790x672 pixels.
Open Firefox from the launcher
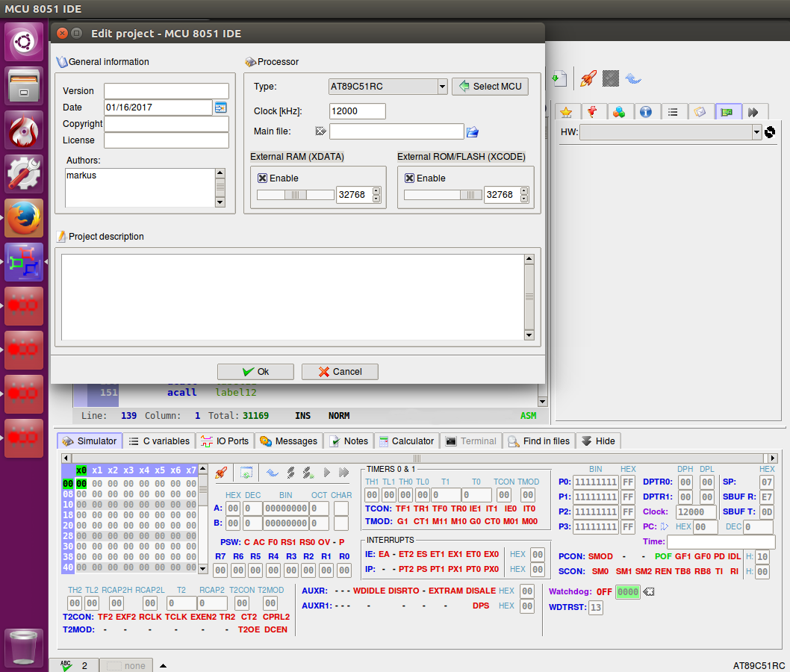pyautogui.click(x=24, y=218)
